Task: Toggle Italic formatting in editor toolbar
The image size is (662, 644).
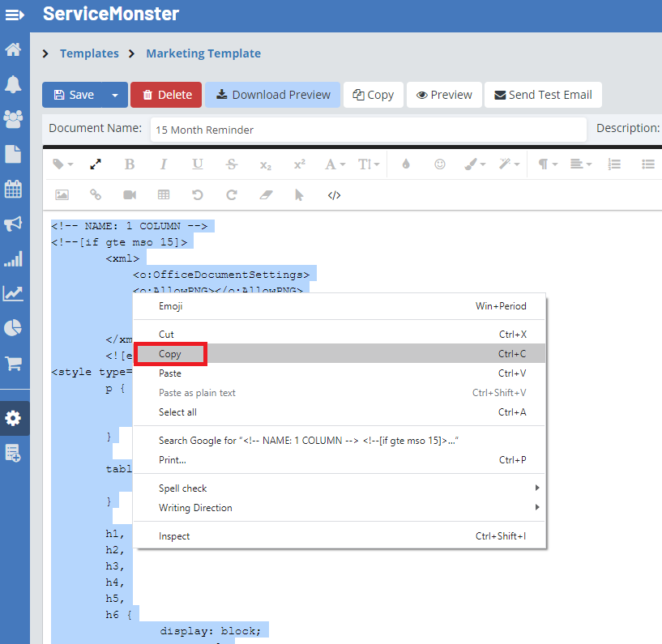Action: tap(164, 164)
